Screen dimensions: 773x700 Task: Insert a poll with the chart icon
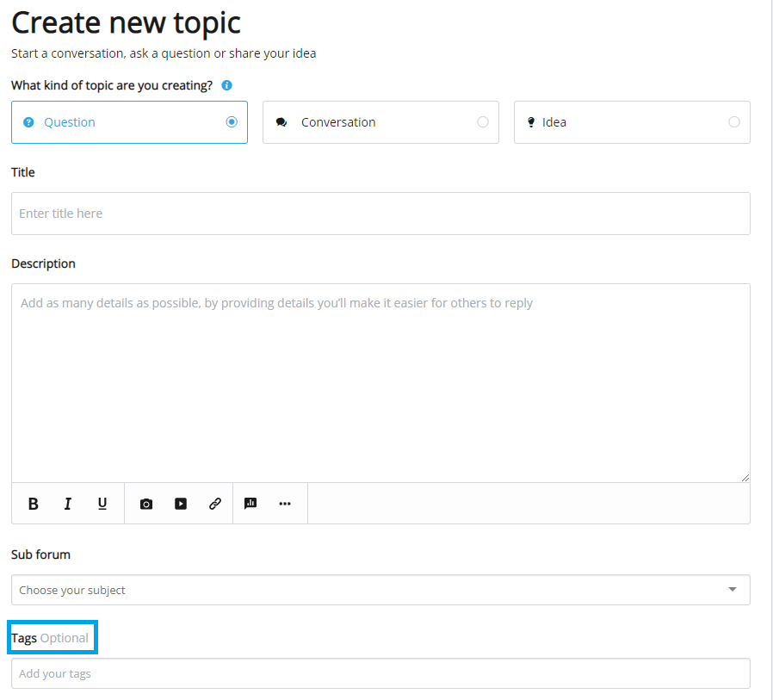(250, 504)
